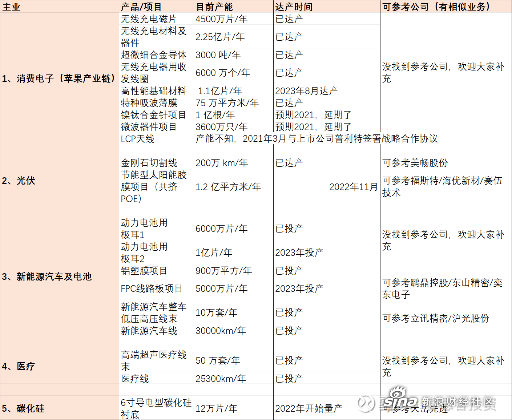The width and height of the screenshot is (512, 420).
Task: Select the value 3600万只/年
Action: pyautogui.click(x=234, y=126)
